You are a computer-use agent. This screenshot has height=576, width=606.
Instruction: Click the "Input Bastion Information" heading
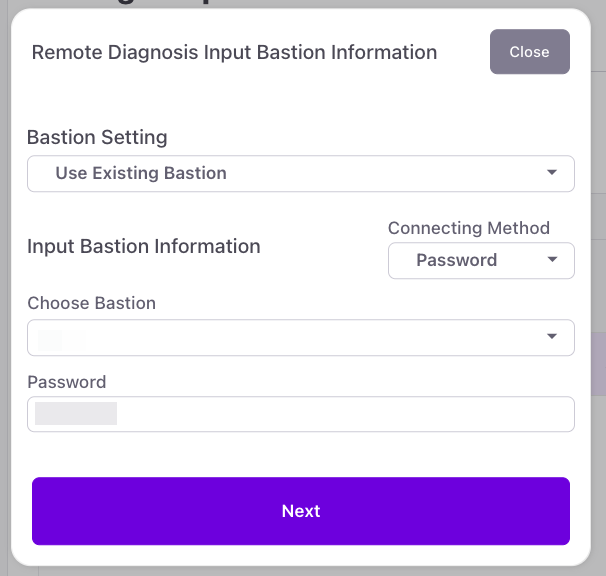tap(143, 246)
